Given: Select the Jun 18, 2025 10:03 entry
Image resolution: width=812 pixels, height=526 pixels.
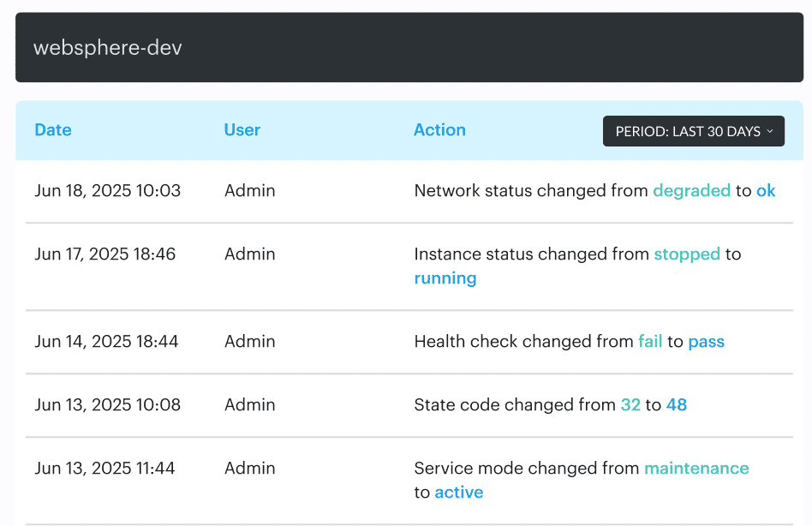Looking at the screenshot, I should 108,191.
